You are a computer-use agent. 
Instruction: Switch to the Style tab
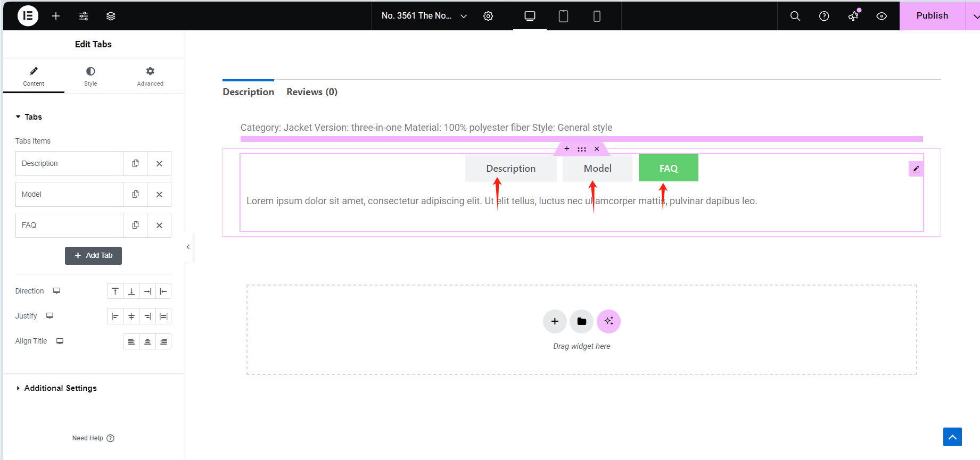coord(90,76)
